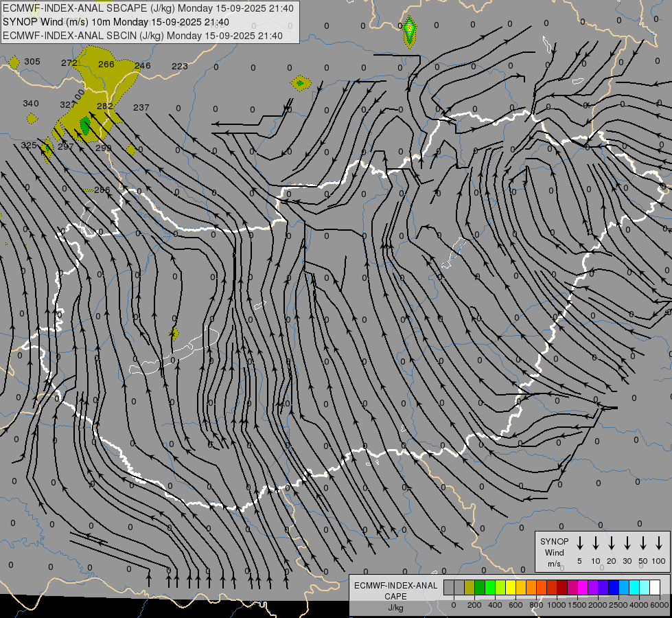Select the dark green CAPE legend swatch
Image resolution: width=672 pixels, height=618 pixels.
coord(480,588)
